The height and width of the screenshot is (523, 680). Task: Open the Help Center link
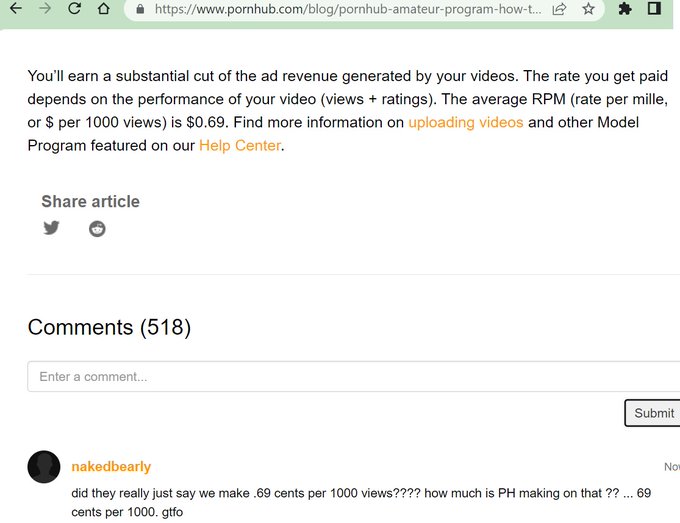240,145
